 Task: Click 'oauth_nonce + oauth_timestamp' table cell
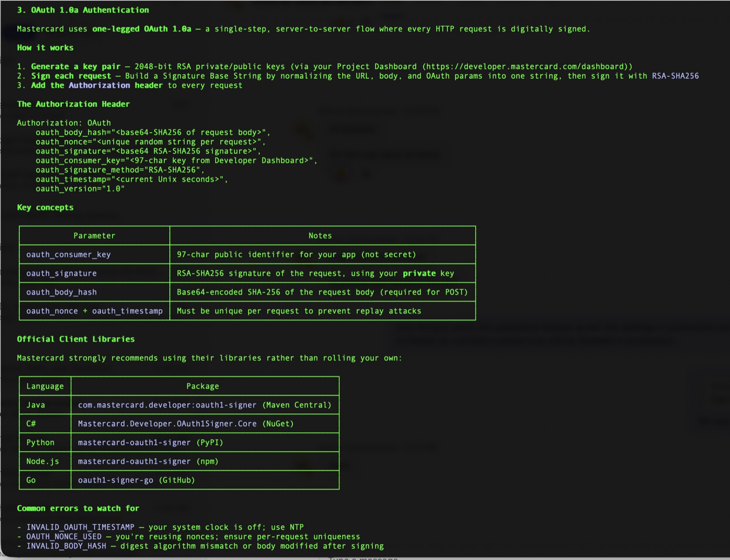94,311
